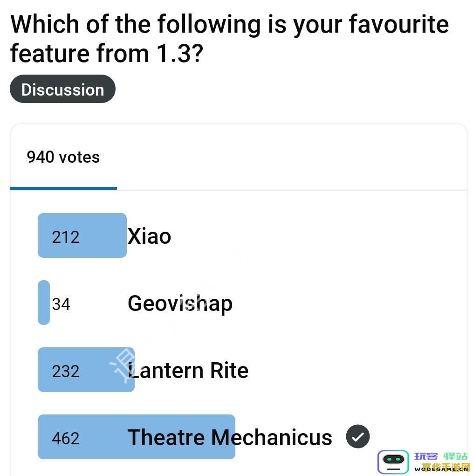This screenshot has width=473, height=476.
Task: Click the 212 vote count number
Action: [66, 237]
